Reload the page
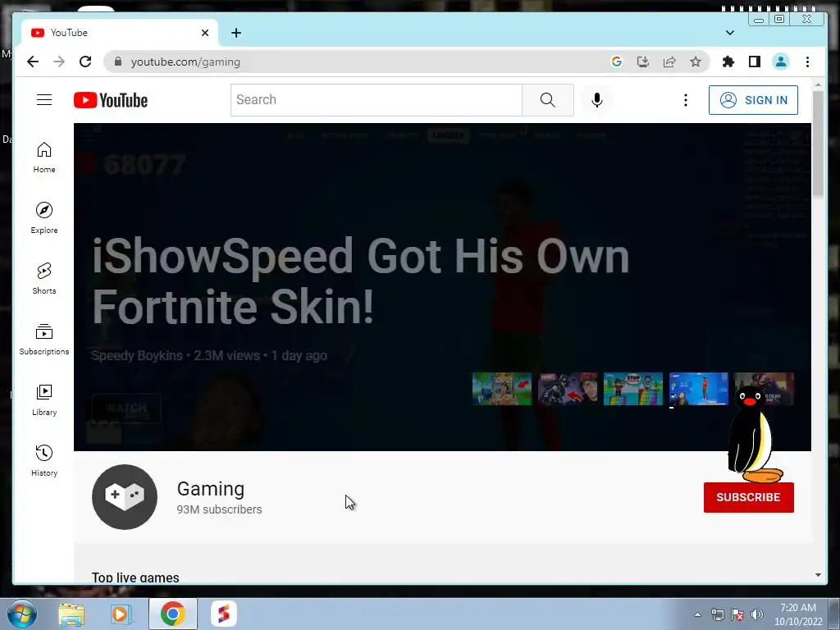 pos(85,62)
